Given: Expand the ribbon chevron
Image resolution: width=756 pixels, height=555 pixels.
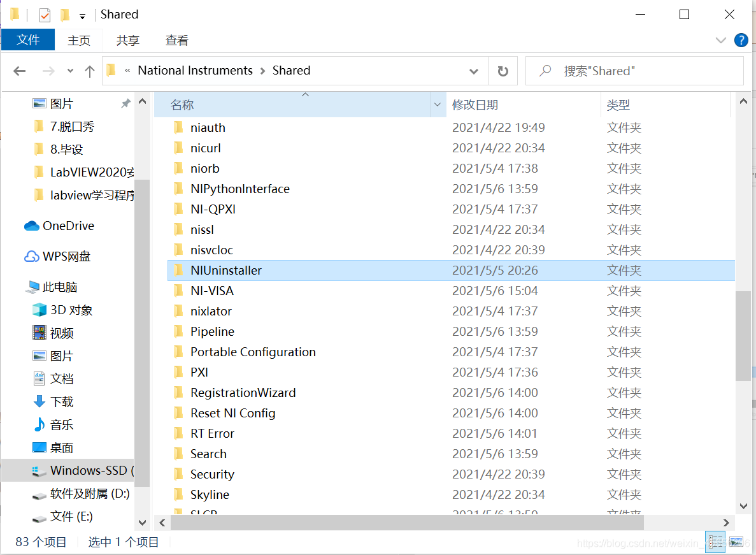Looking at the screenshot, I should [x=721, y=40].
